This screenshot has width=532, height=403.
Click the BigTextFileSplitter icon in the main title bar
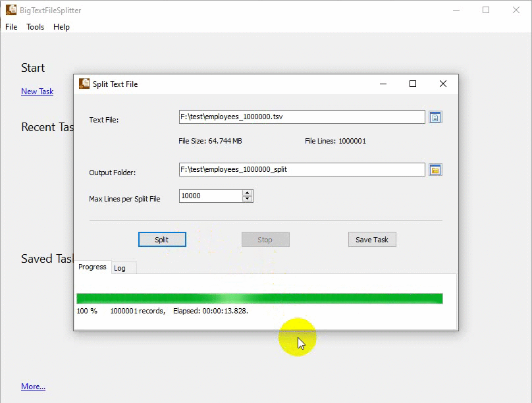point(11,10)
